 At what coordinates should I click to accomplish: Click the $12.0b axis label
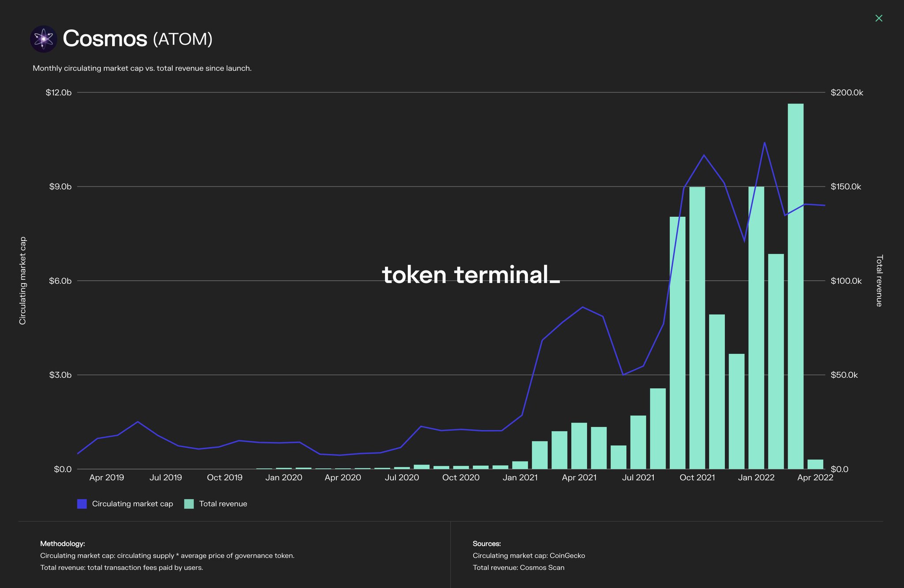(x=59, y=93)
